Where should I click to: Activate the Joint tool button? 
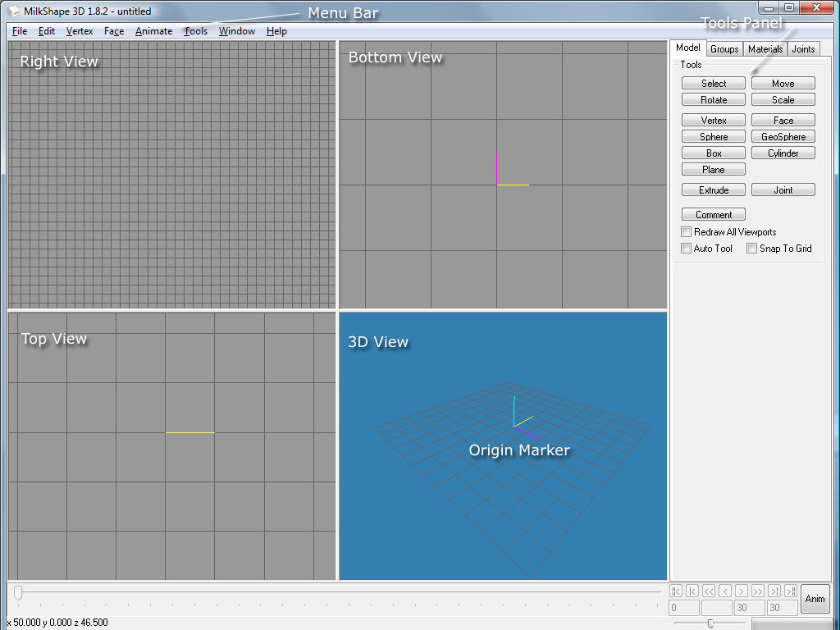pos(783,189)
